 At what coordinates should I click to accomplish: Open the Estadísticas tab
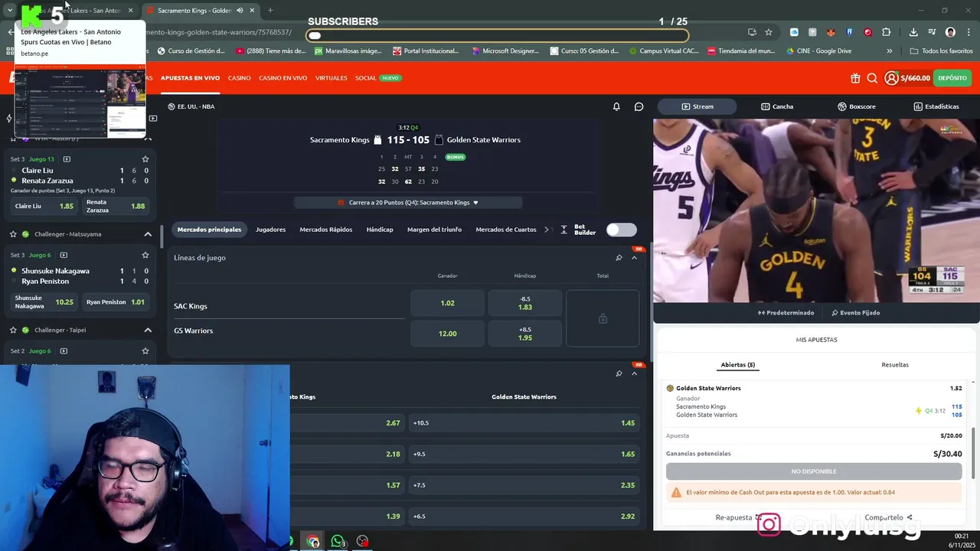point(936,106)
